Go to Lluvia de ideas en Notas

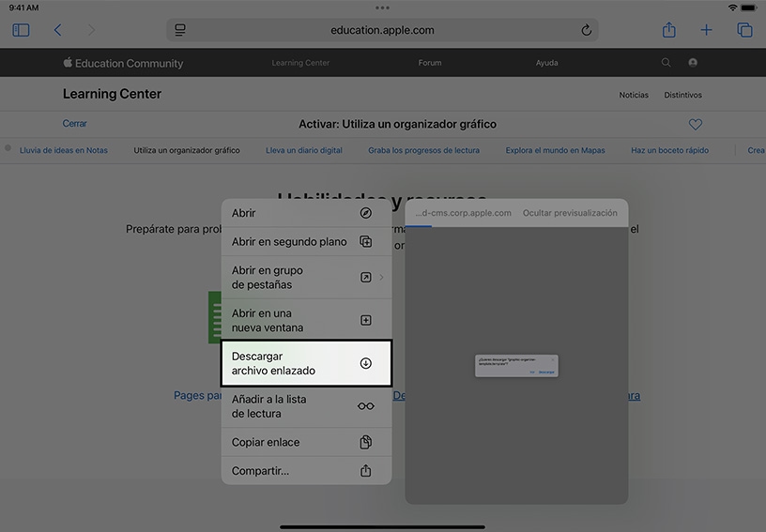[64, 150]
